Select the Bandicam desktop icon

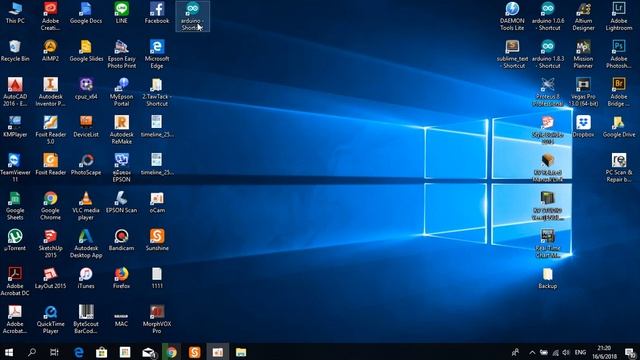click(x=121, y=240)
